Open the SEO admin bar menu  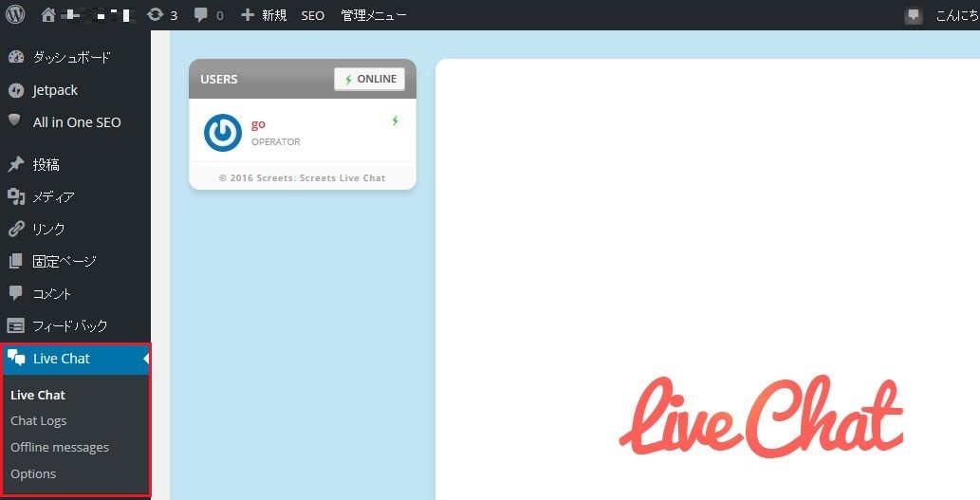pyautogui.click(x=312, y=15)
